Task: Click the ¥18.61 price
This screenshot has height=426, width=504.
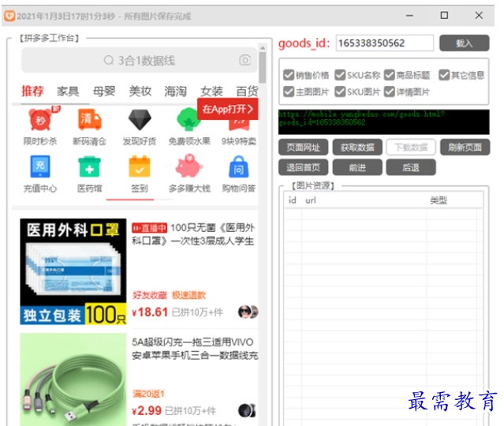Action: [150, 312]
